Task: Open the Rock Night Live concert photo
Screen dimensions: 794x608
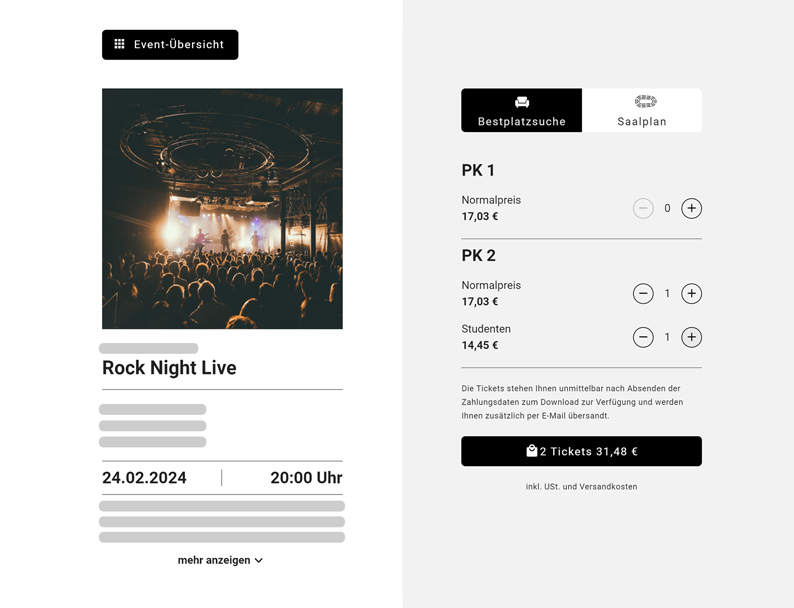Action: (x=222, y=208)
